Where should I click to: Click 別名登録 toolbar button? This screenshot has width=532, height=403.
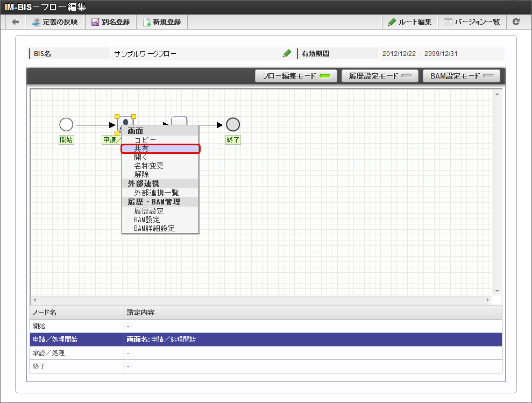111,22
